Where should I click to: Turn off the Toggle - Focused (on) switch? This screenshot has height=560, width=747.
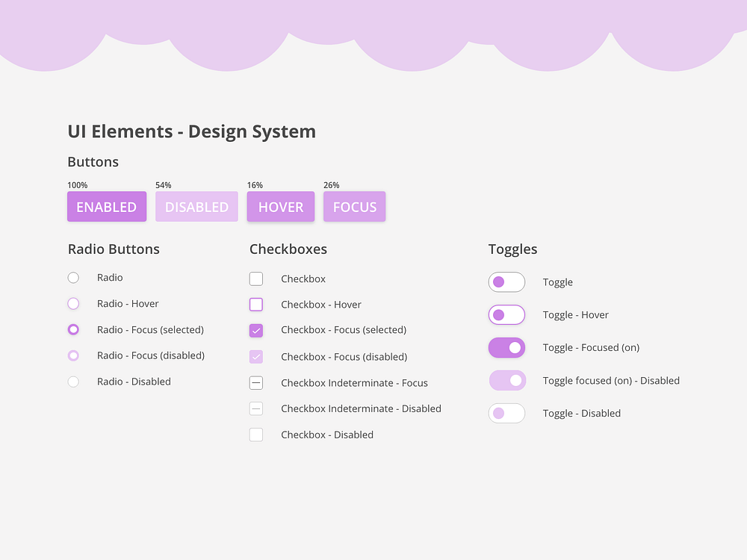tap(506, 348)
